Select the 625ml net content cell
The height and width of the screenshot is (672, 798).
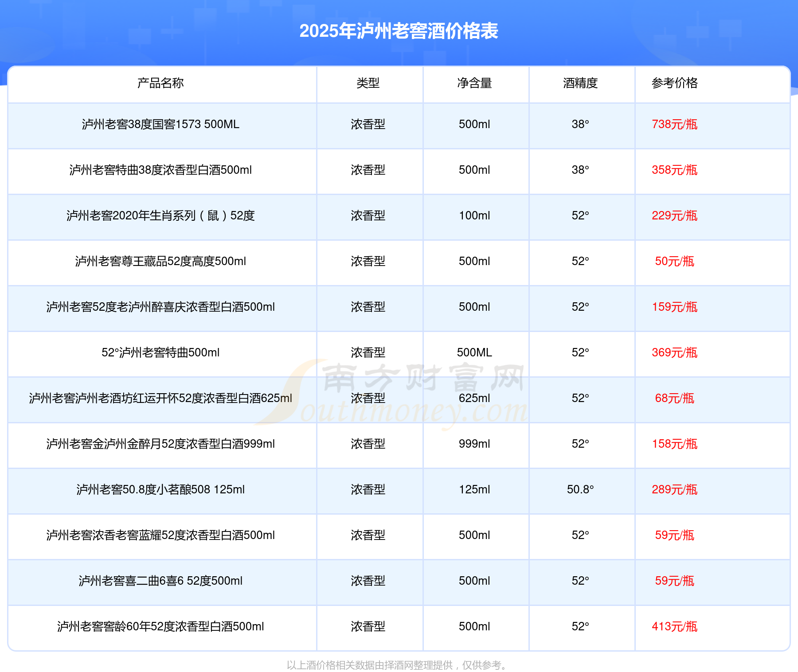point(474,398)
